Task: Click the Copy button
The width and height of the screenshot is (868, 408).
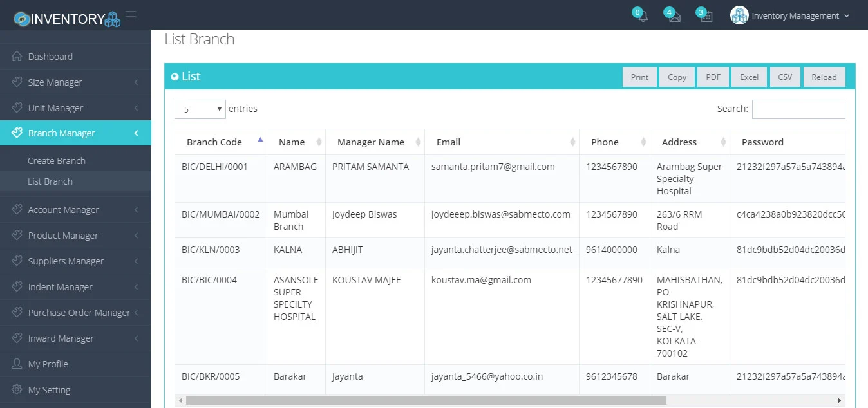Action: tap(677, 77)
